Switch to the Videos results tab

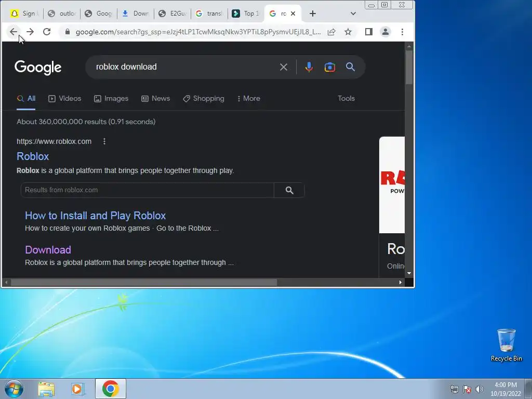click(x=65, y=98)
